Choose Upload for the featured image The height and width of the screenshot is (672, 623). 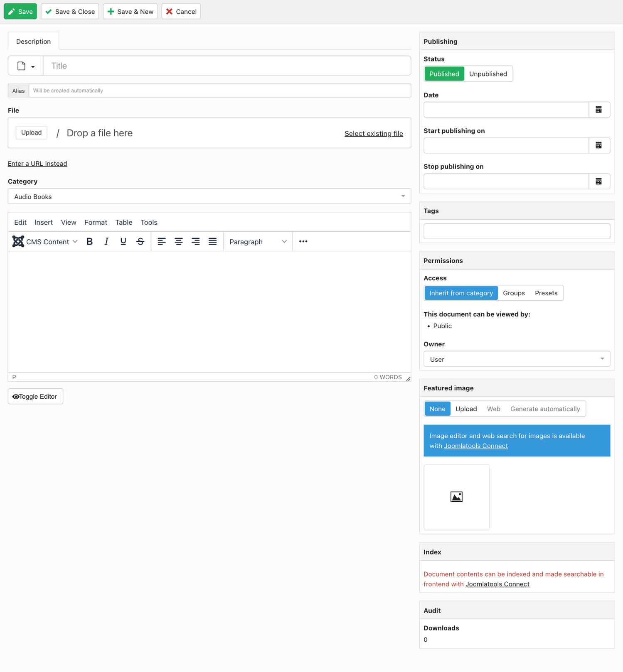pyautogui.click(x=466, y=409)
